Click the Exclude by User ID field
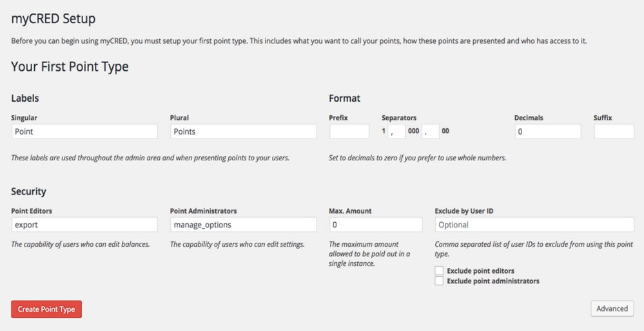The width and height of the screenshot is (644, 331). (x=534, y=225)
